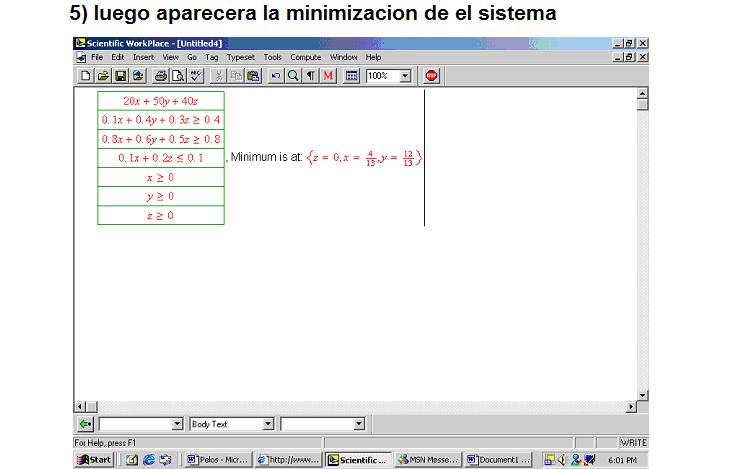Screen dimensions: 753x469
Task: Print the document using the printer icon
Action: (x=160, y=76)
